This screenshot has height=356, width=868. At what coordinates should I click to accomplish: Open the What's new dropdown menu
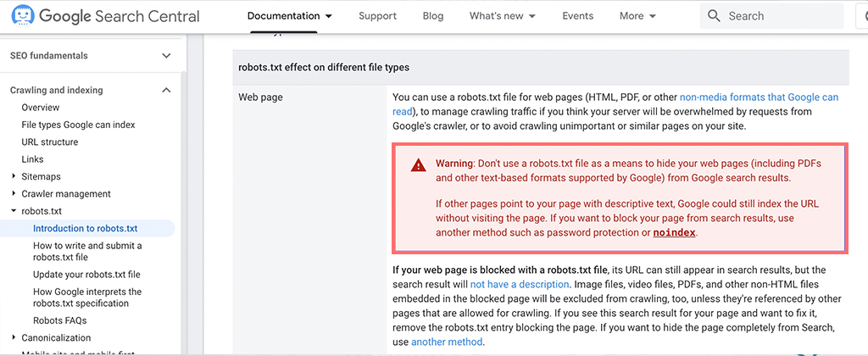(502, 16)
